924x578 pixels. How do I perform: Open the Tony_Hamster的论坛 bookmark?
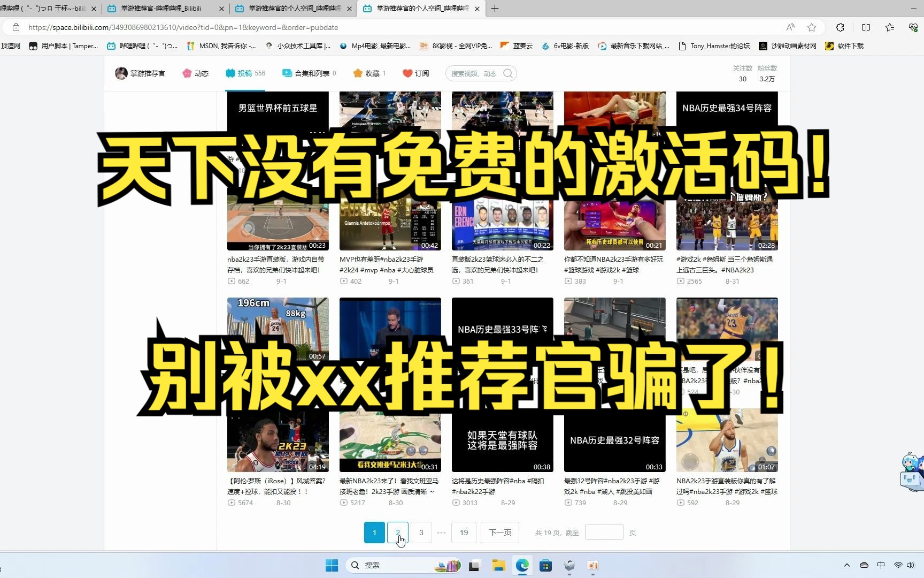pyautogui.click(x=714, y=46)
